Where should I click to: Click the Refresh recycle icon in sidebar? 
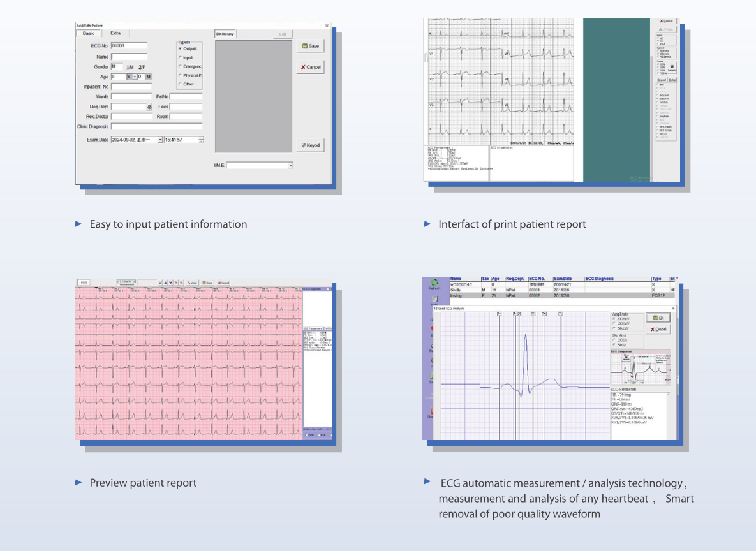point(434,283)
